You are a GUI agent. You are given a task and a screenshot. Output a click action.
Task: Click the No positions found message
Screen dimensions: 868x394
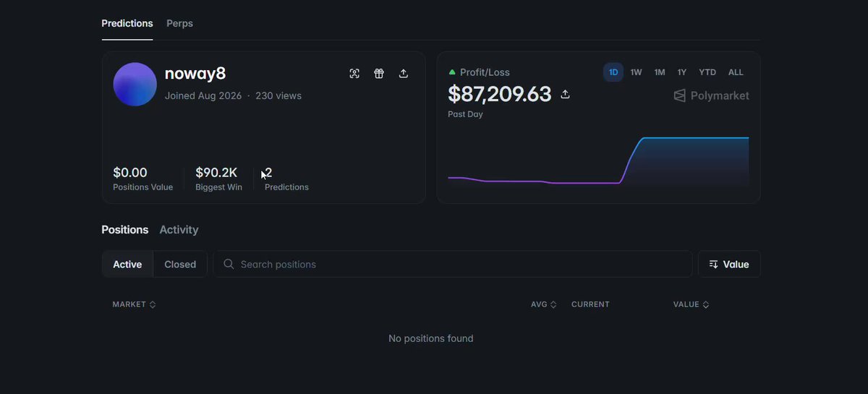coord(431,338)
